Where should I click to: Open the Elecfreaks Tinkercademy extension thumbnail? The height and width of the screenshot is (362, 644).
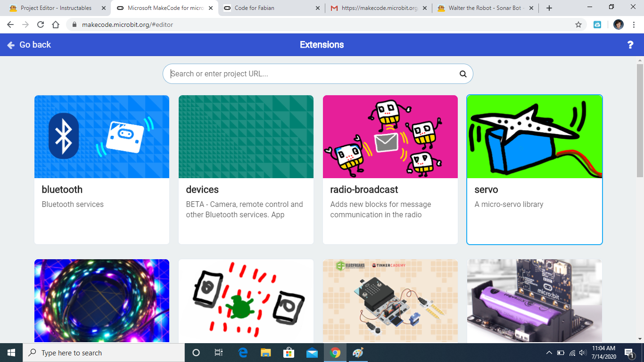(x=390, y=301)
